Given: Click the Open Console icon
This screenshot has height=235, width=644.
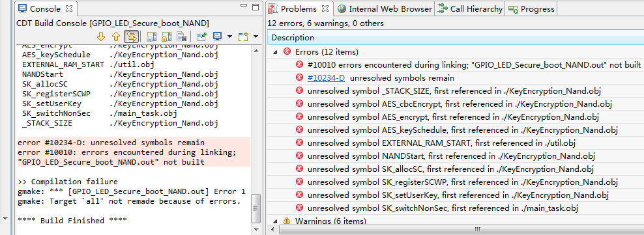Looking at the screenshot, I should [x=244, y=36].
